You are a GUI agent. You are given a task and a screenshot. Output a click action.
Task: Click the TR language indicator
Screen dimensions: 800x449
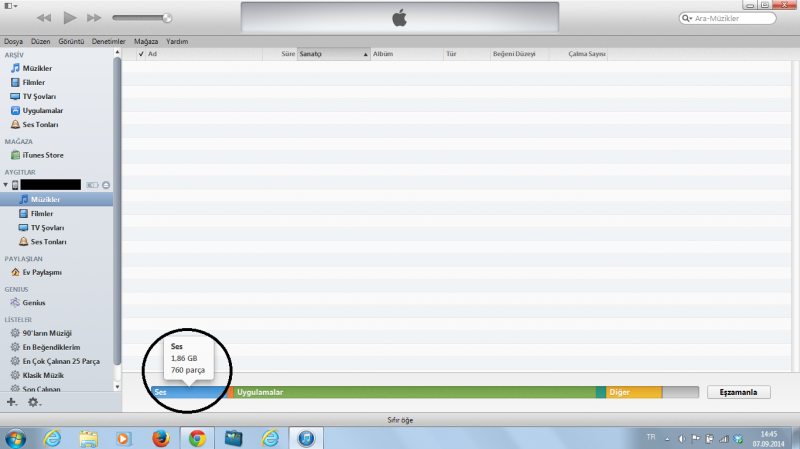[x=651, y=437]
